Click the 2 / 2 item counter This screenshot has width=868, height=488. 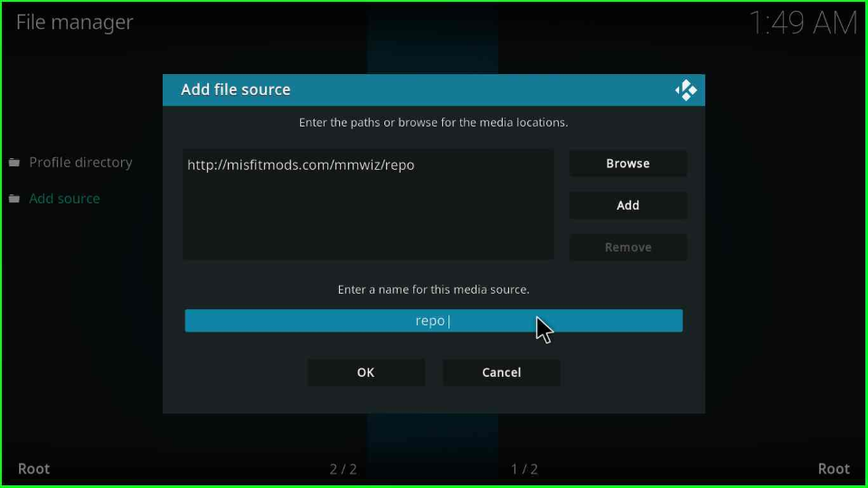(344, 470)
